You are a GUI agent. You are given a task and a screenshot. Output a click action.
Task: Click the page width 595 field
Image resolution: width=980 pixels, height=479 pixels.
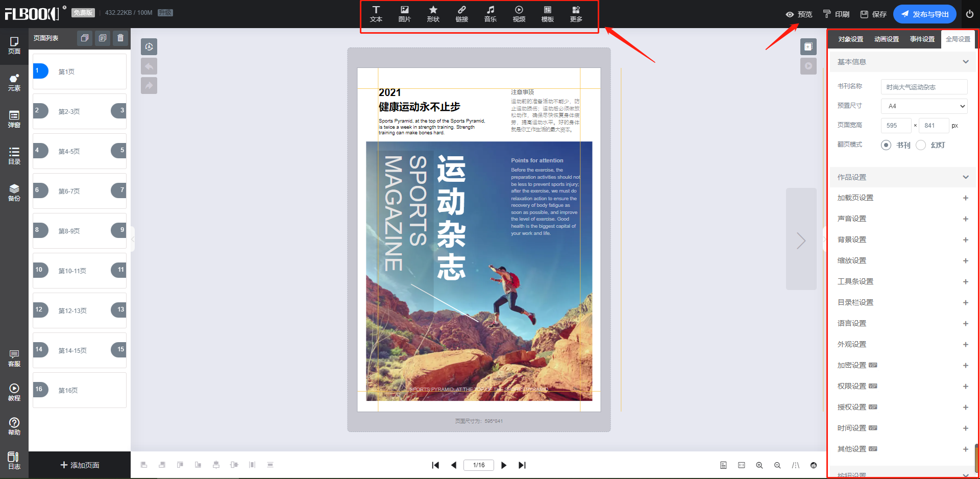coord(896,126)
